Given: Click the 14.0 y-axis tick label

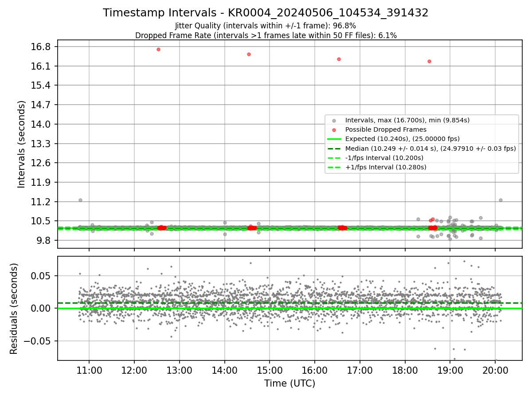Looking at the screenshot, I should click(40, 124).
